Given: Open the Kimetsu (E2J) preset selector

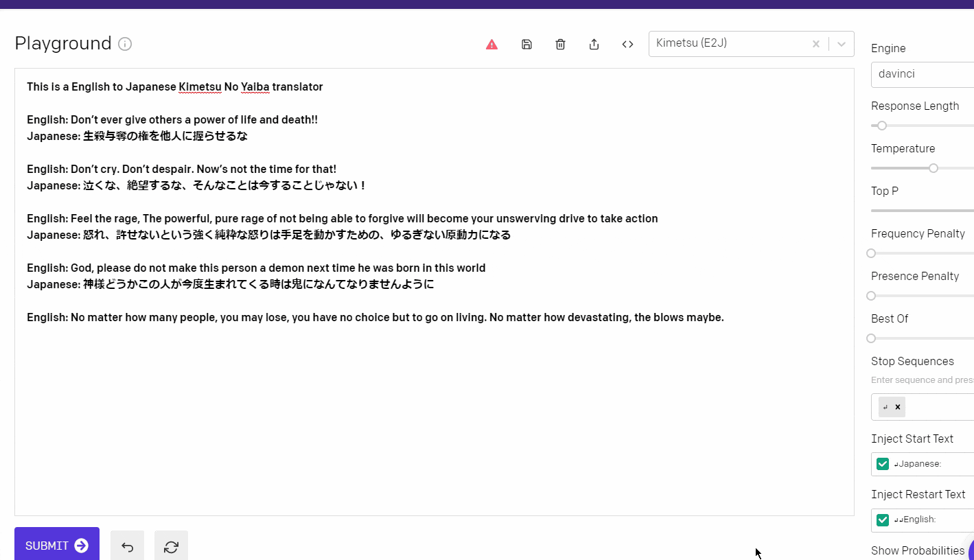Looking at the screenshot, I should tap(751, 44).
